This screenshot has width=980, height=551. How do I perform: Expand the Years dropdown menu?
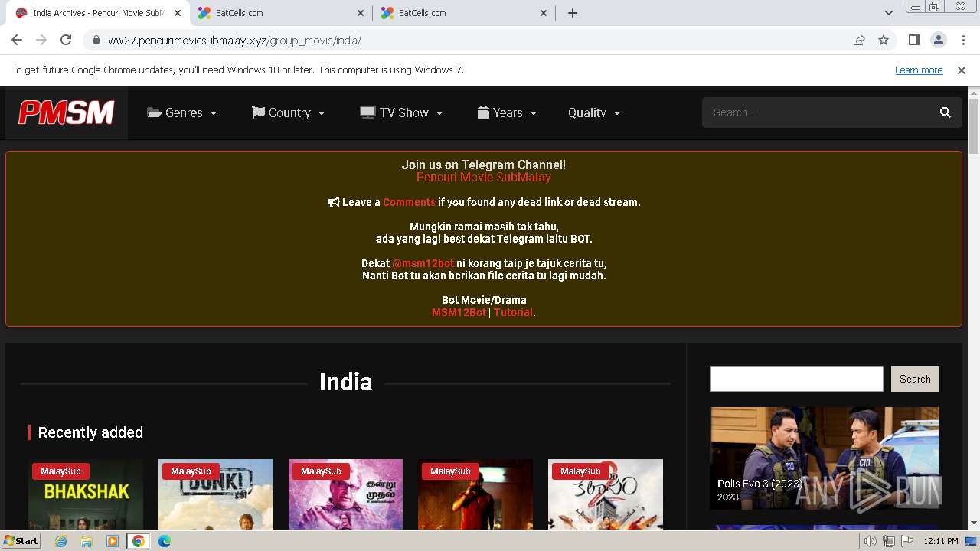click(507, 112)
